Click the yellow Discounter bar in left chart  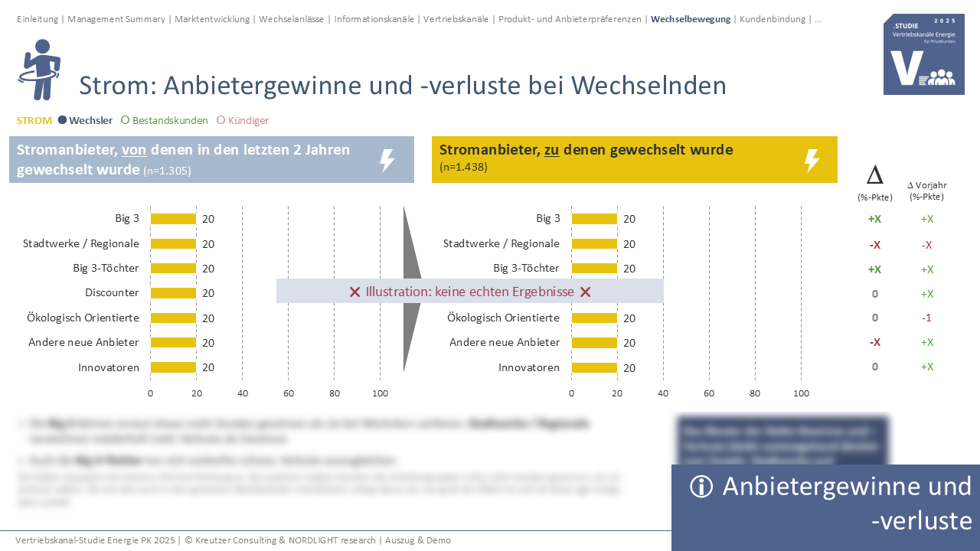173,293
